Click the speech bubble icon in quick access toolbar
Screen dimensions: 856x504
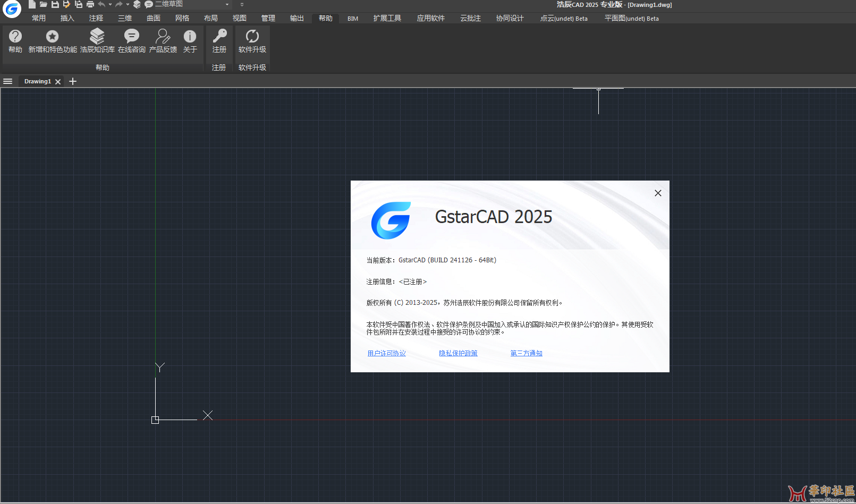(149, 4)
